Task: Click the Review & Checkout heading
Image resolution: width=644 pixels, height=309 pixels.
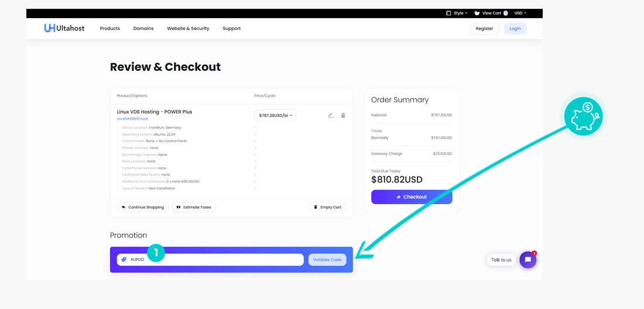Action: (x=165, y=67)
